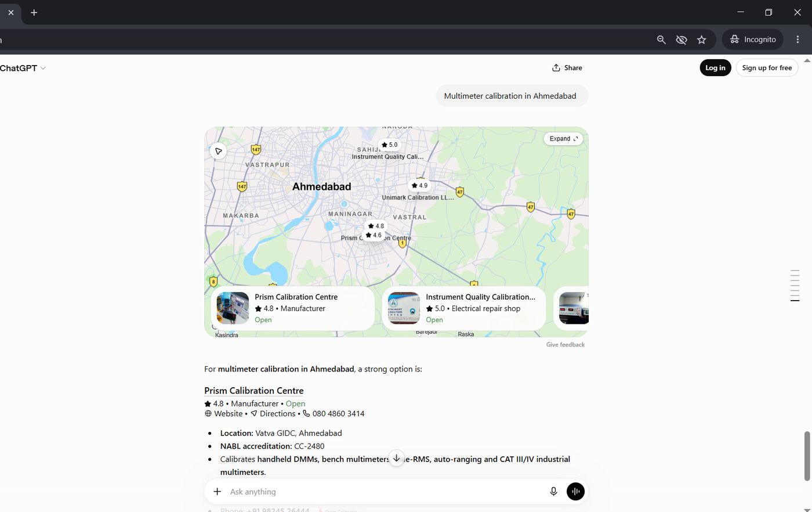812x512 pixels.
Task: Click the crossed-out eye tracking protection icon
Action: [x=681, y=39]
